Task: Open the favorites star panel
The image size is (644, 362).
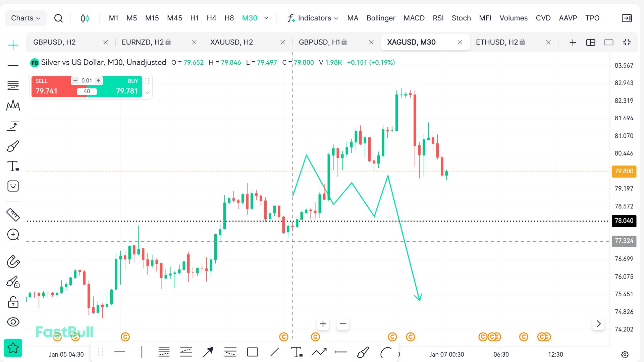Action: pyautogui.click(x=13, y=348)
